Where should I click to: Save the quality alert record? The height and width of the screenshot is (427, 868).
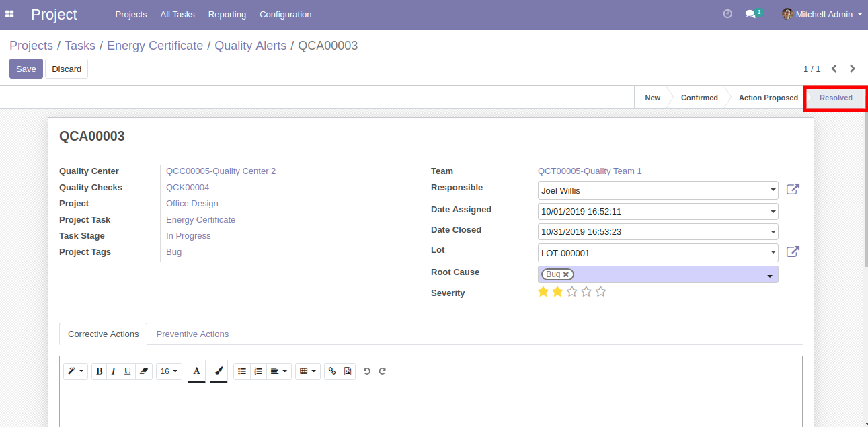(26, 69)
